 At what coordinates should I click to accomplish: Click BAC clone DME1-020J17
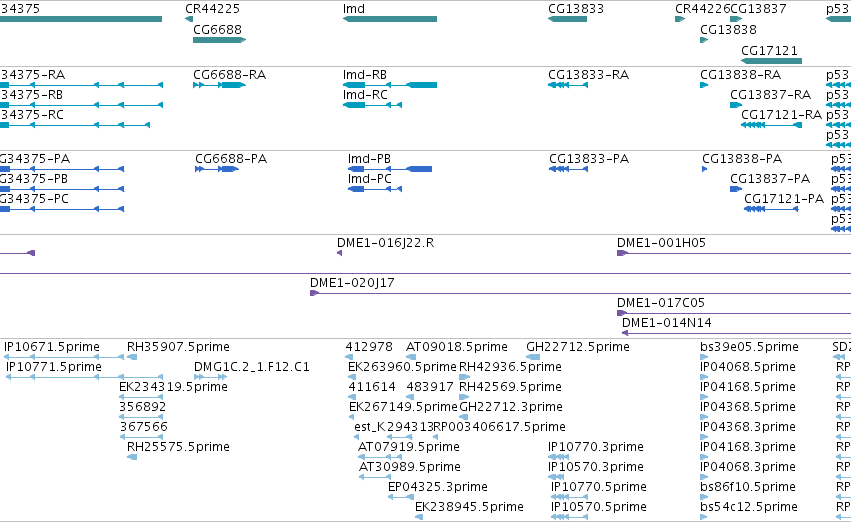(x=580, y=293)
